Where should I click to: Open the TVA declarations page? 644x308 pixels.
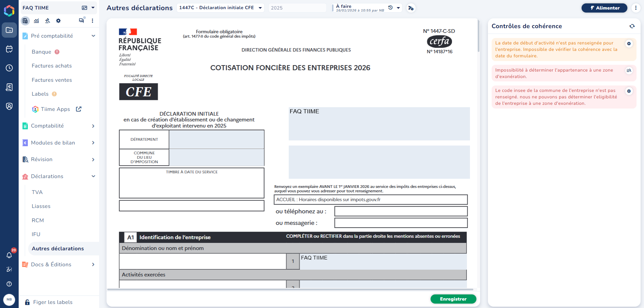(x=37, y=192)
